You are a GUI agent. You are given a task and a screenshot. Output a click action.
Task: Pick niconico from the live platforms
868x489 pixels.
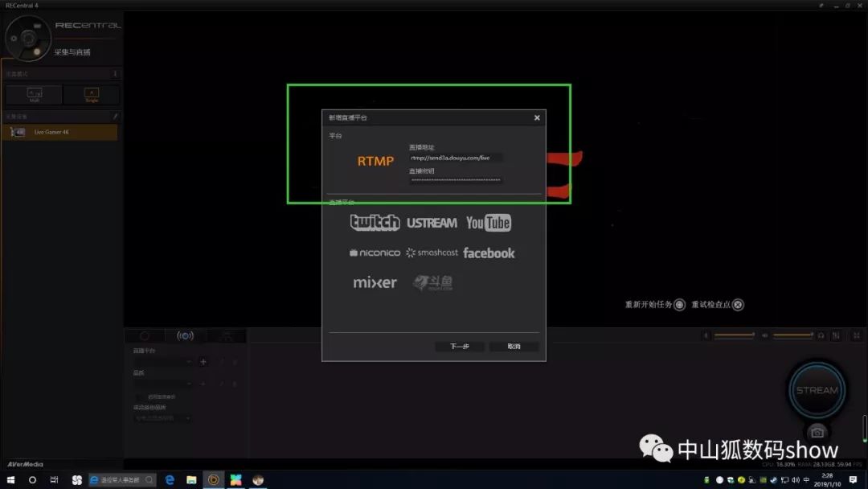(375, 253)
